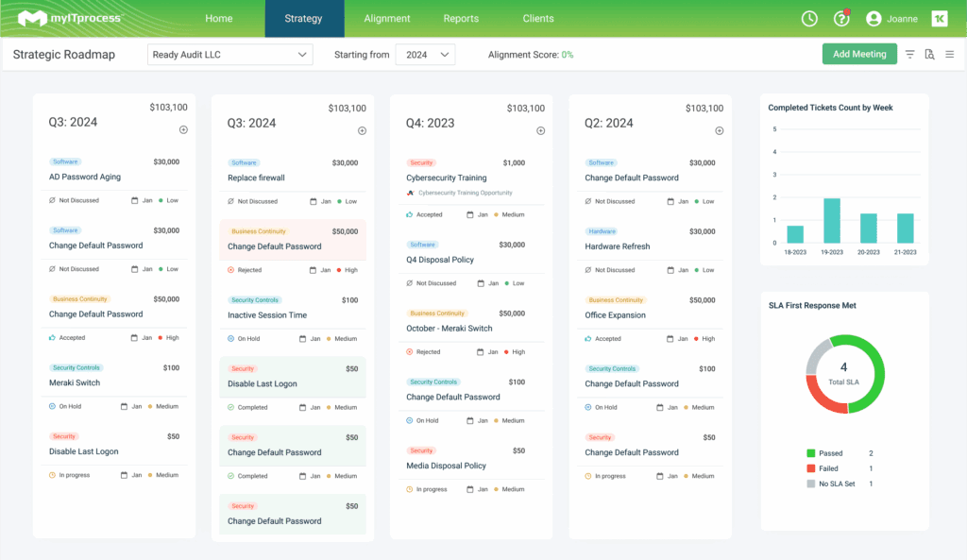Open Joanne's user profile avatar
The height and width of the screenshot is (560, 967).
click(874, 19)
